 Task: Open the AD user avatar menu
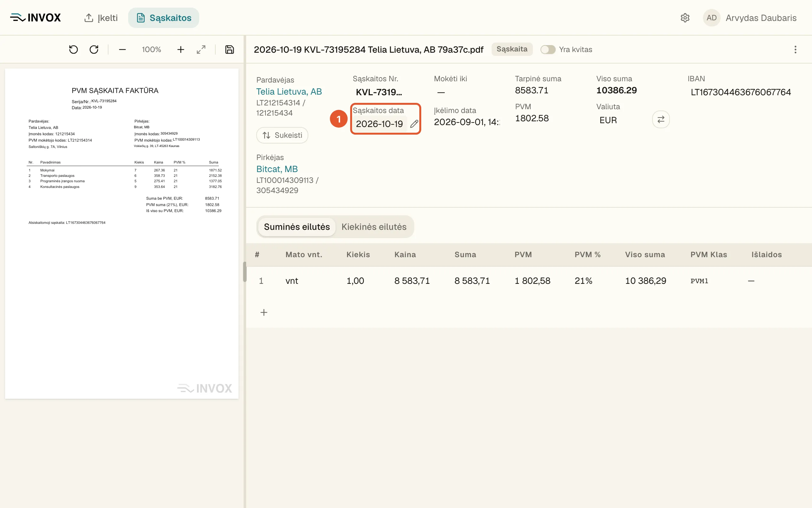[711, 18]
